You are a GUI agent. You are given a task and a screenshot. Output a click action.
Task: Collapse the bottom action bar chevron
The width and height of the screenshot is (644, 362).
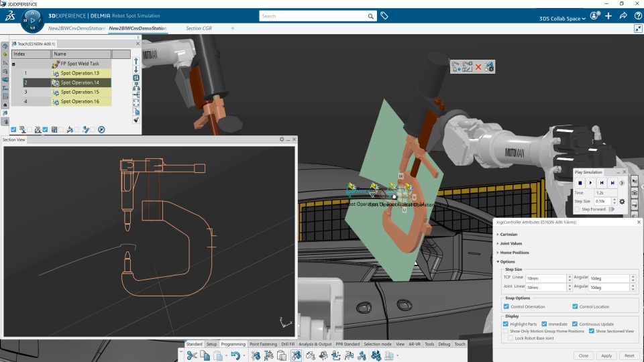pos(180,352)
